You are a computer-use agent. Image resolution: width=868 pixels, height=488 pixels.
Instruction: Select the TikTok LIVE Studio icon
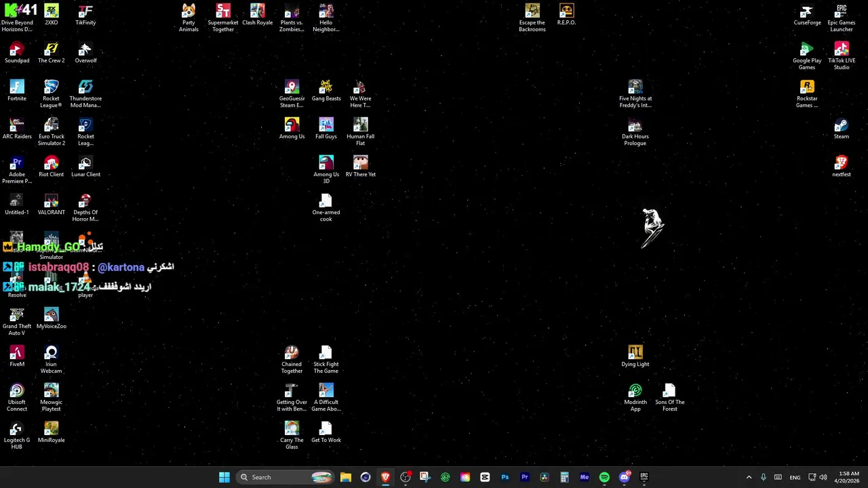[x=841, y=56]
